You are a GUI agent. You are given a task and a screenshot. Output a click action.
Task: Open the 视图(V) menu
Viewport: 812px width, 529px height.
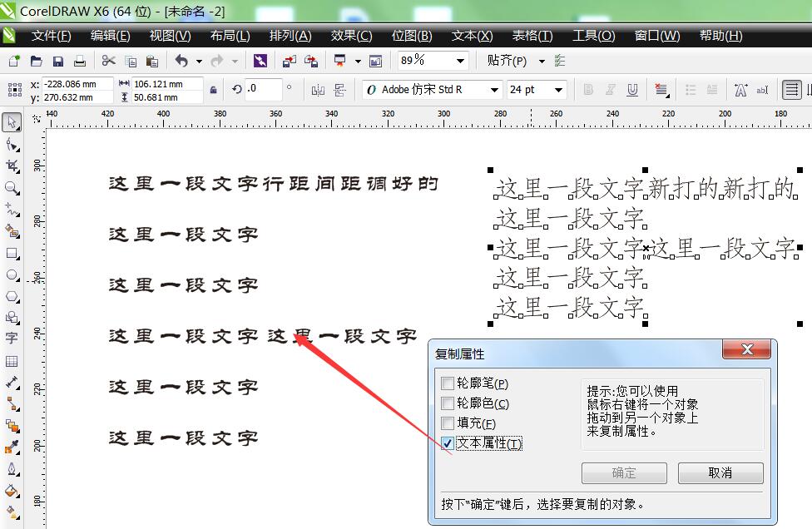pos(170,36)
